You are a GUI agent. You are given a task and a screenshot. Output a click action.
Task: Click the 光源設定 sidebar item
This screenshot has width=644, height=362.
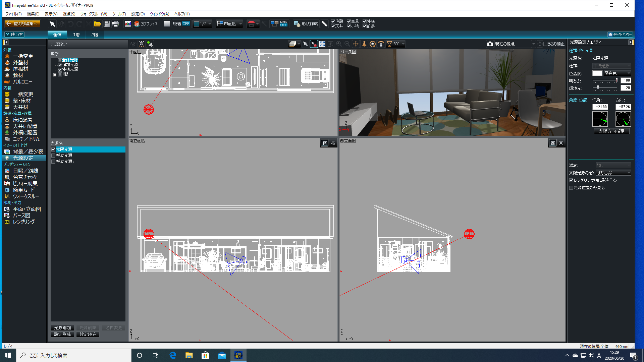pos(23,158)
